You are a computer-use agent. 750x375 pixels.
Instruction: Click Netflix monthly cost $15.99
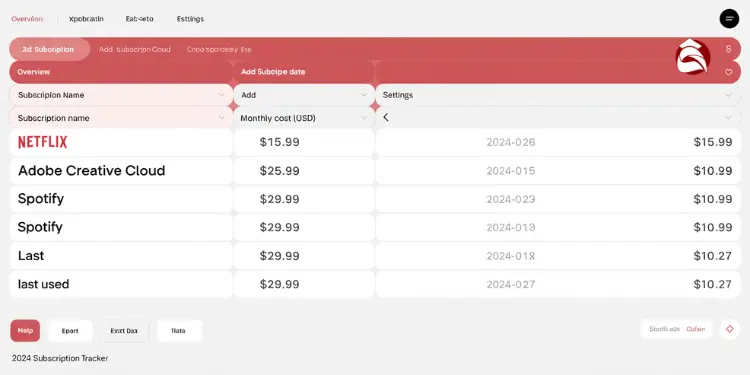[279, 142]
